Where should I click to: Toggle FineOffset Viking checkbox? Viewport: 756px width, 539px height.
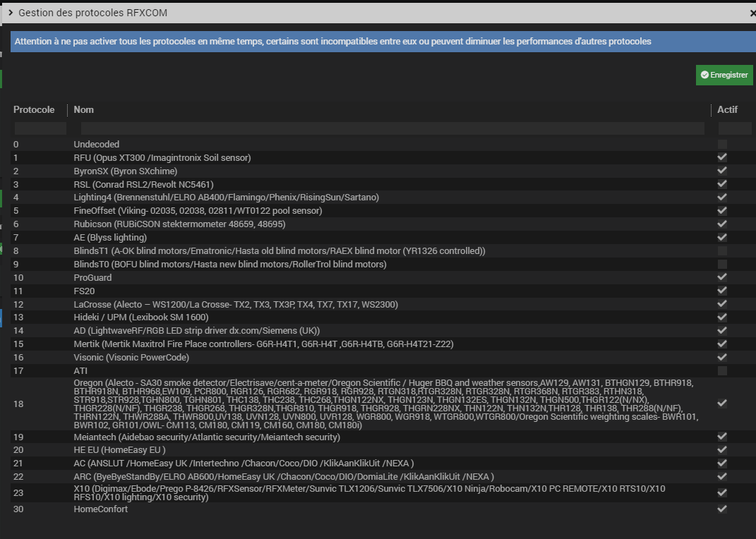[x=722, y=210]
